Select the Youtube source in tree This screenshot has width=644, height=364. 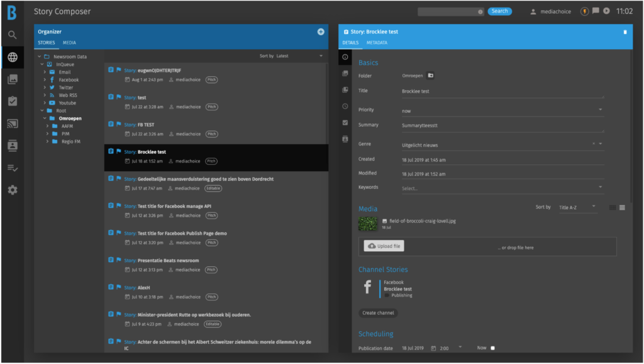pos(67,103)
